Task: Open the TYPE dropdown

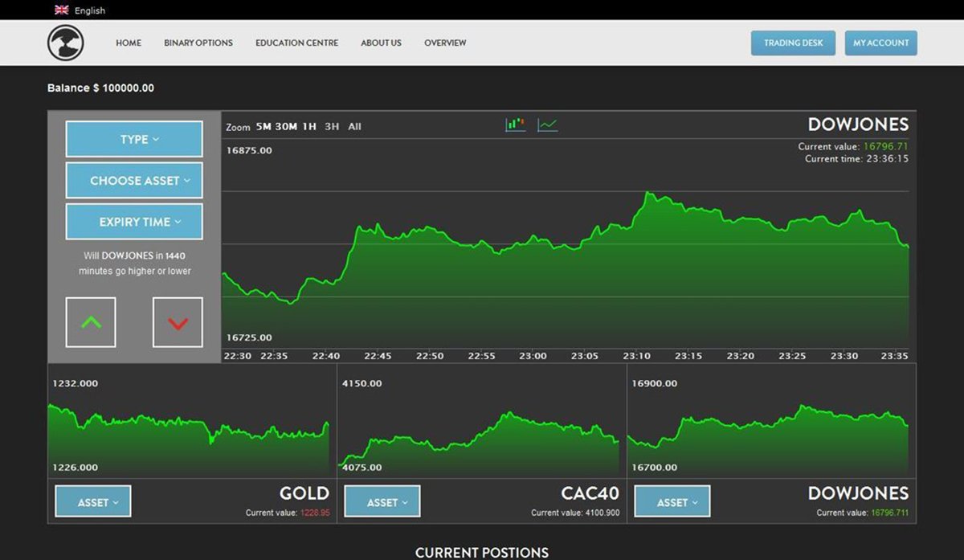Action: point(134,140)
